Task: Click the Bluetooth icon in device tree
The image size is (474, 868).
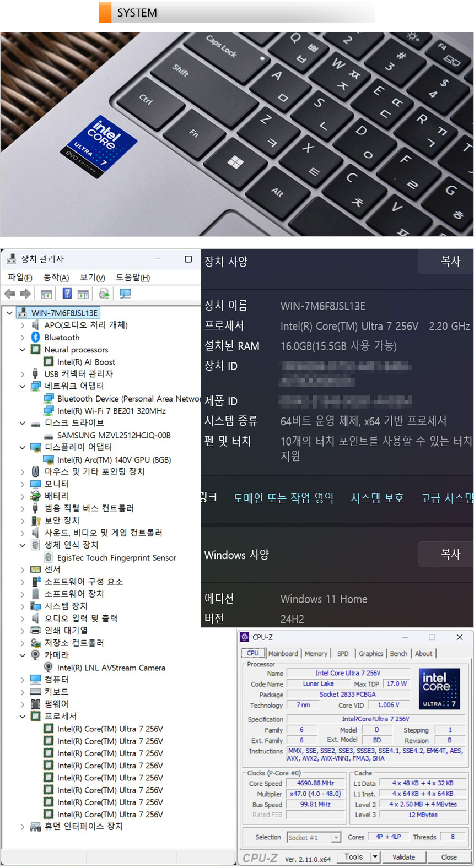Action: 35,337
